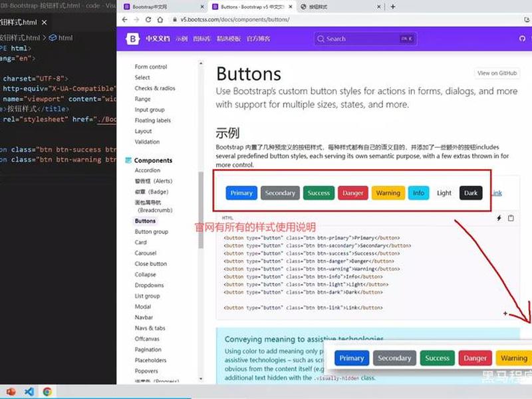Open Layout in sidebar
532x399 pixels.
tap(143, 131)
